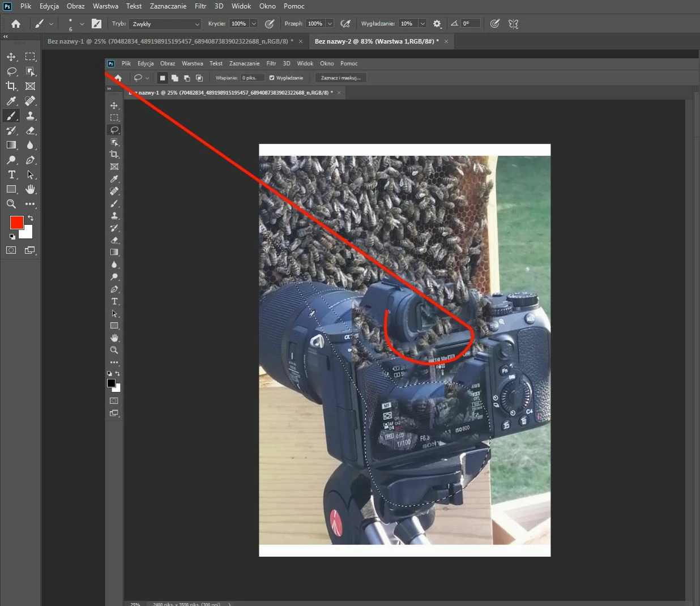Open smoothing options gear icon
Screen dimensions: 700x606
[437, 24]
